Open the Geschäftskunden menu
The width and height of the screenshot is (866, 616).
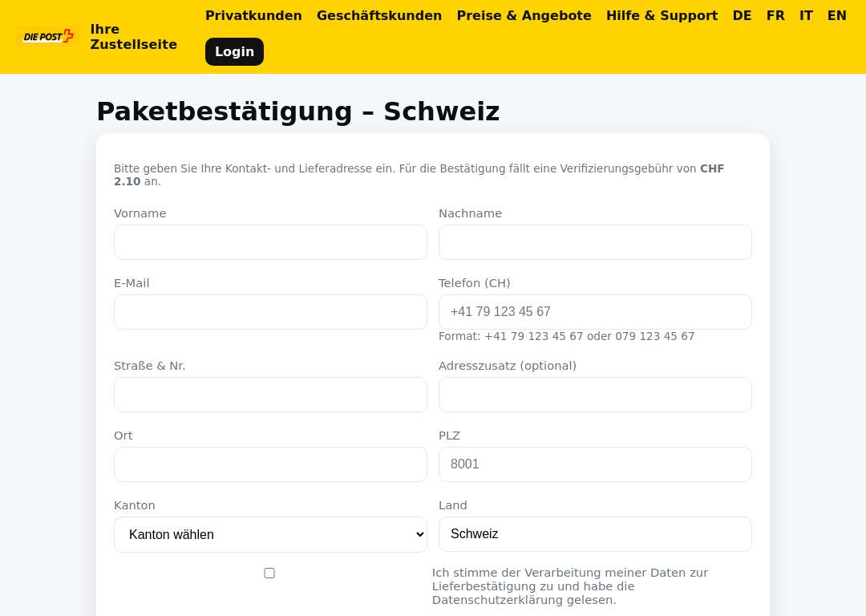(378, 15)
